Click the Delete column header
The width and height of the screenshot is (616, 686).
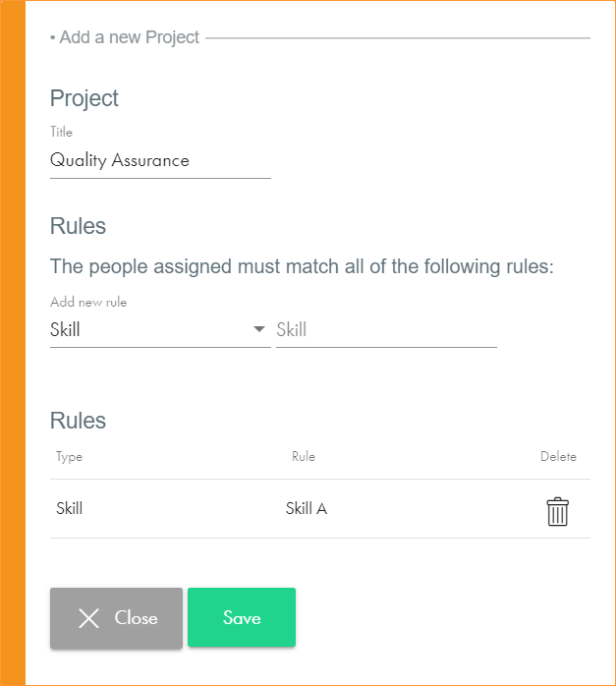tap(558, 457)
